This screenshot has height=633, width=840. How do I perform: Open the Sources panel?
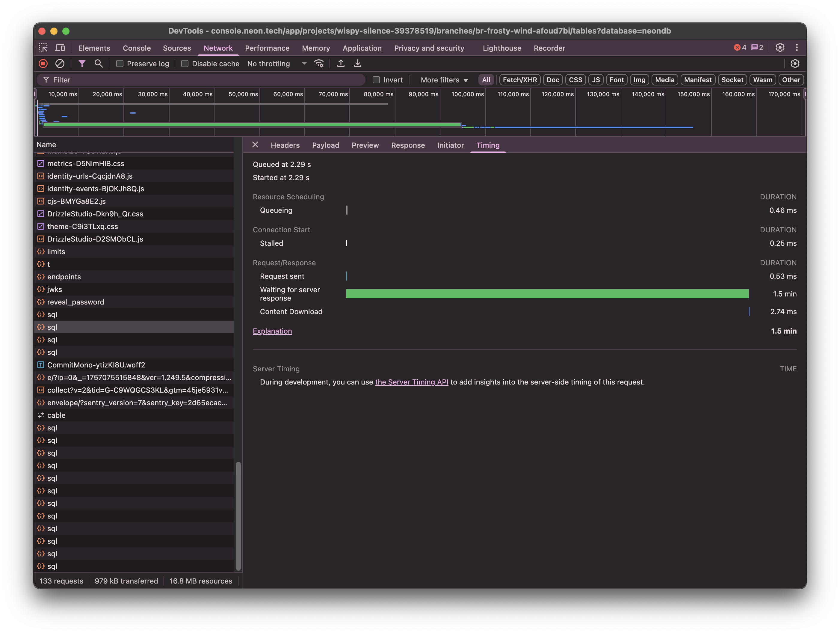(177, 48)
